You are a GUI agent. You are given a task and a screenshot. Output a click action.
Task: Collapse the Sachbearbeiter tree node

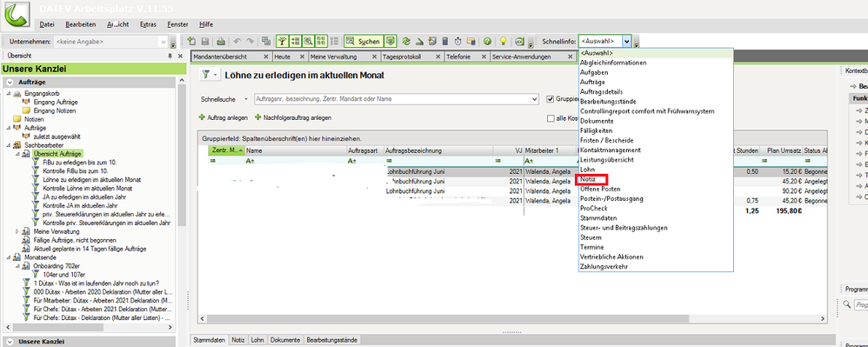pyautogui.click(x=9, y=145)
